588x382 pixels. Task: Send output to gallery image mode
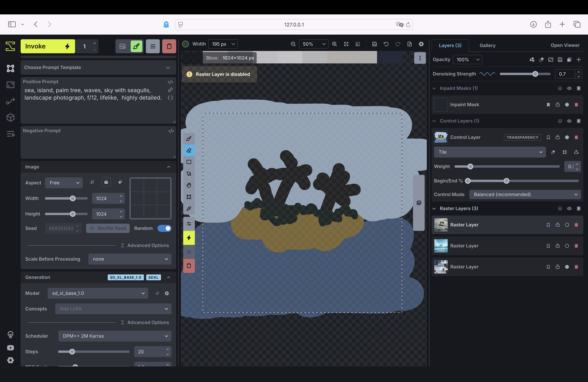point(122,46)
